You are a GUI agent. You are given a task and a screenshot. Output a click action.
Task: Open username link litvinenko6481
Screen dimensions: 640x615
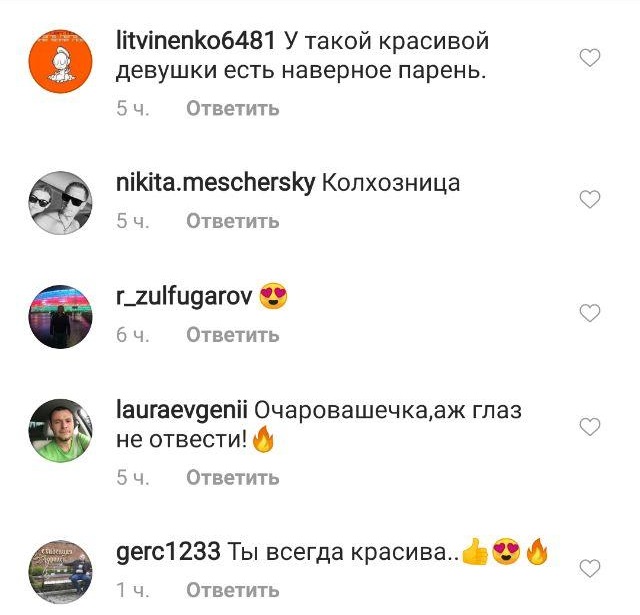196,41
